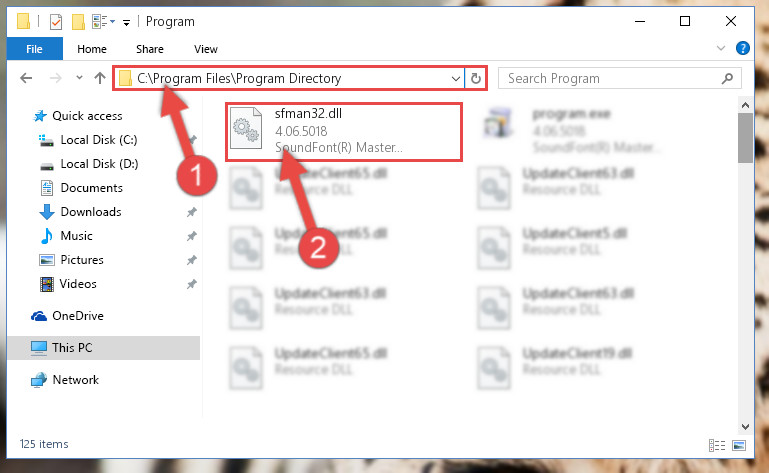Open the File menu
Screen dimensions: 769x473
[34, 49]
